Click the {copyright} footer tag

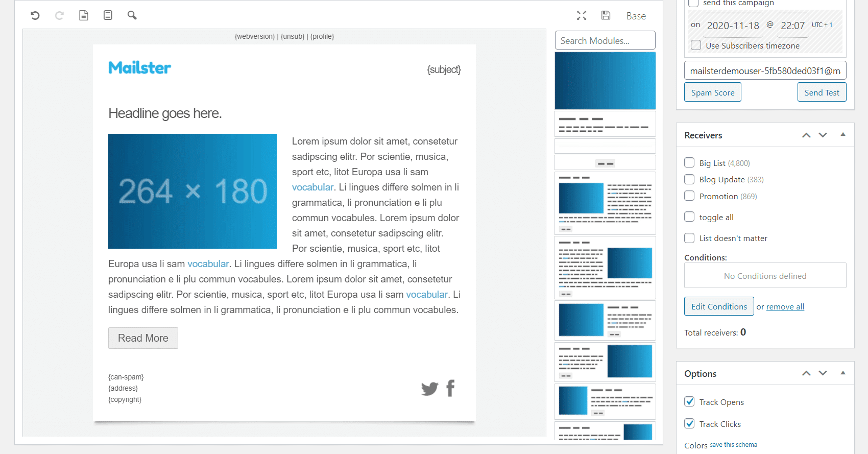click(125, 399)
